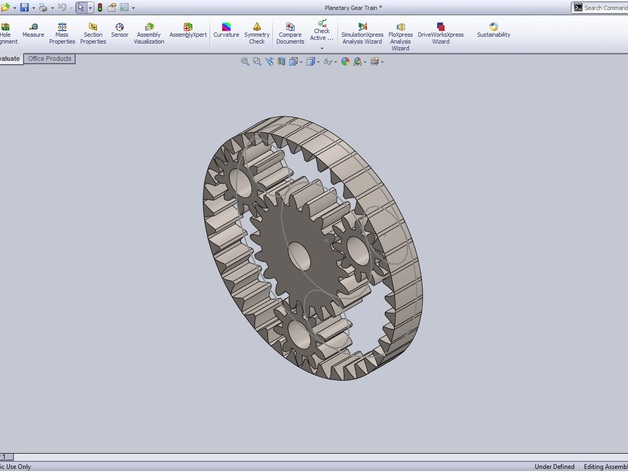The width and height of the screenshot is (628, 472).
Task: Click the Open document icon
Action: pos(6,7)
